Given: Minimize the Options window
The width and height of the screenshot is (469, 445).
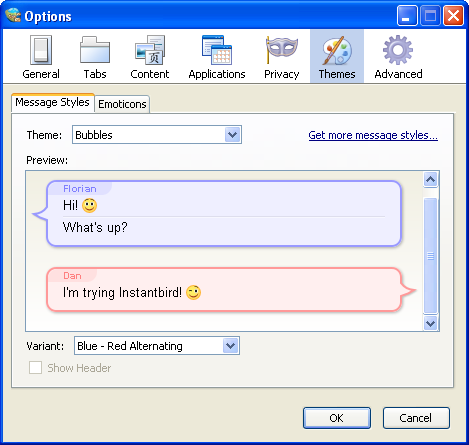Looking at the screenshot, I should [x=407, y=16].
